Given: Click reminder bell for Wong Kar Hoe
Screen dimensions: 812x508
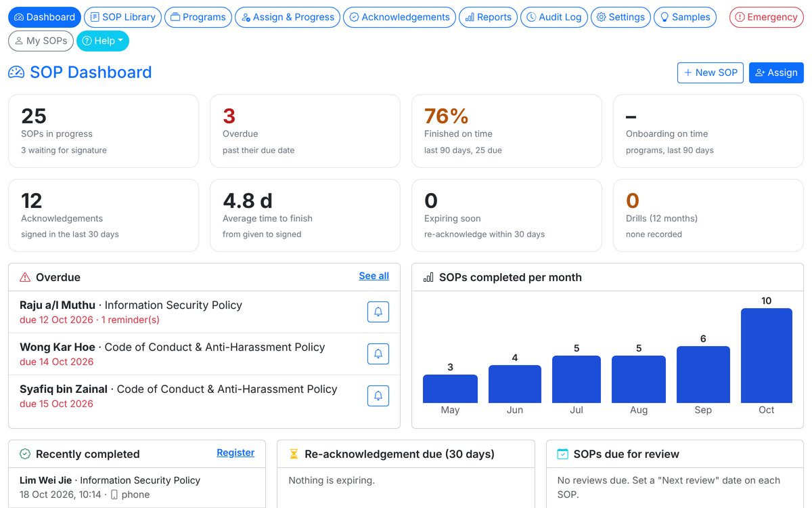Looking at the screenshot, I should tap(378, 354).
